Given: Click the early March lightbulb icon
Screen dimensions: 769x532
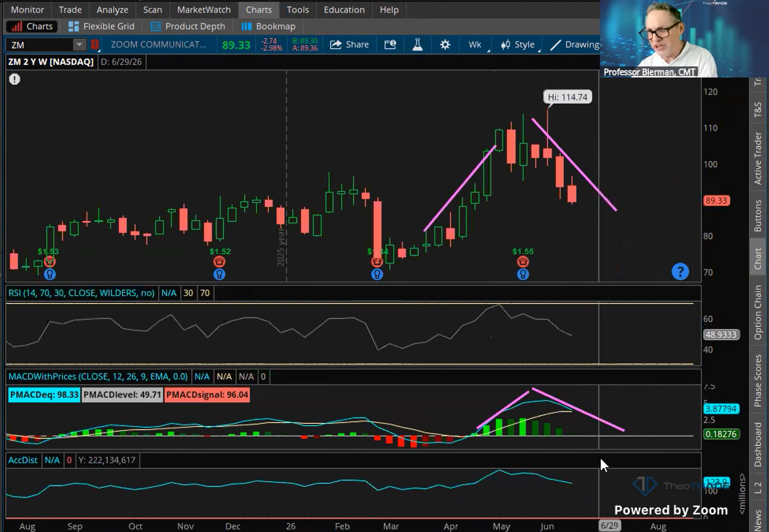Looking at the screenshot, I should [377, 274].
